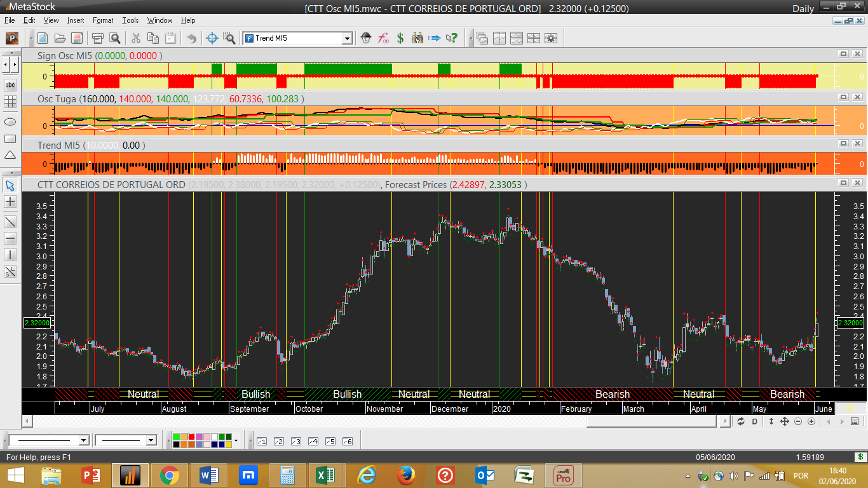Open the Indicator Builder f(x) icon
The height and width of the screenshot is (488, 868).
[x=383, y=38]
